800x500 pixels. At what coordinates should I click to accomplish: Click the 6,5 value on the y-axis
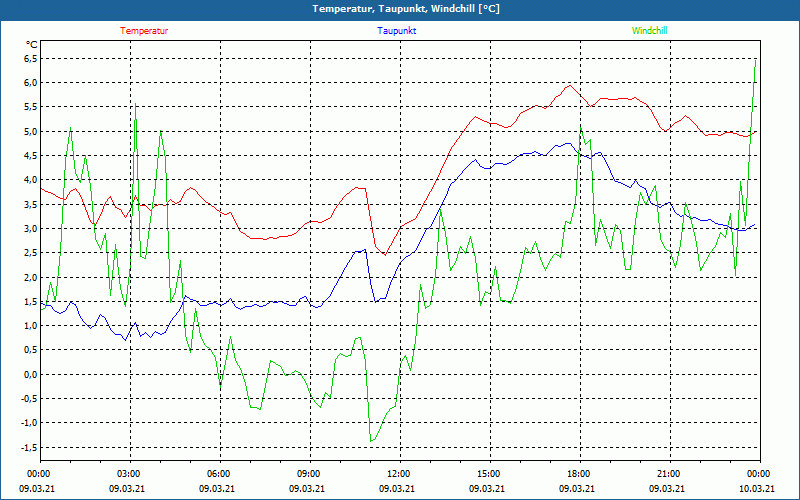tap(31, 59)
